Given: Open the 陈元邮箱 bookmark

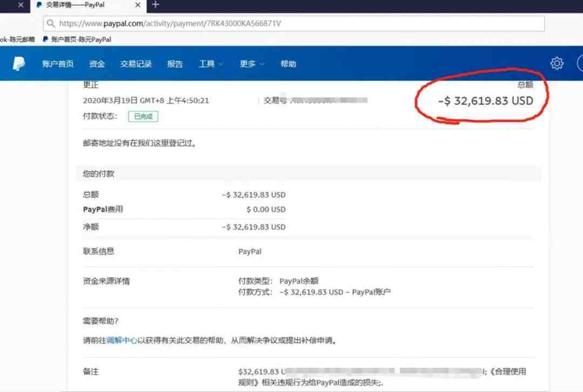Looking at the screenshot, I should tap(17, 39).
